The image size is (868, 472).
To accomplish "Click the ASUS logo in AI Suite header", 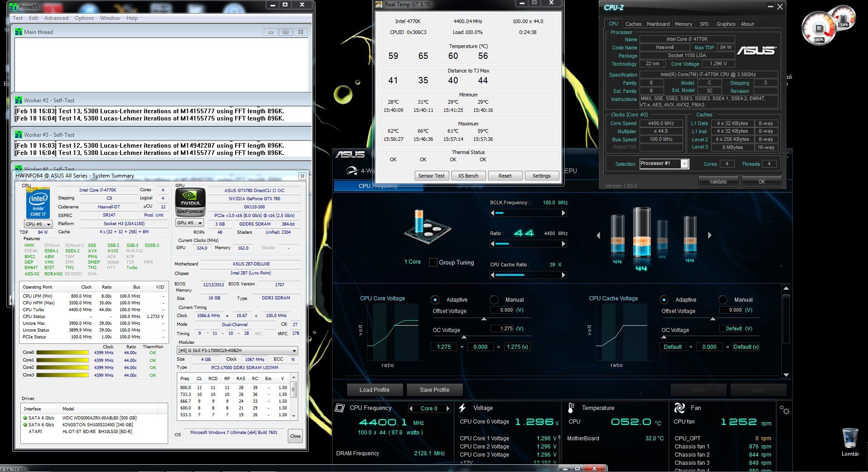I will pos(350,154).
